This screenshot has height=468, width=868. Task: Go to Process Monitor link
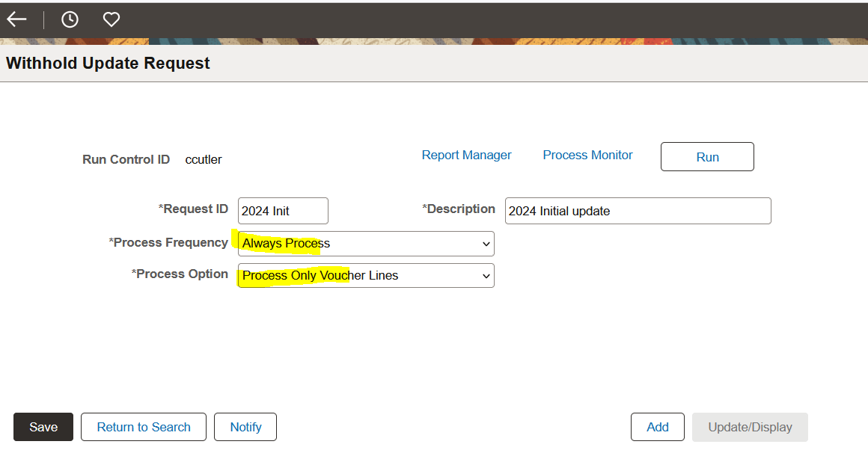587,155
